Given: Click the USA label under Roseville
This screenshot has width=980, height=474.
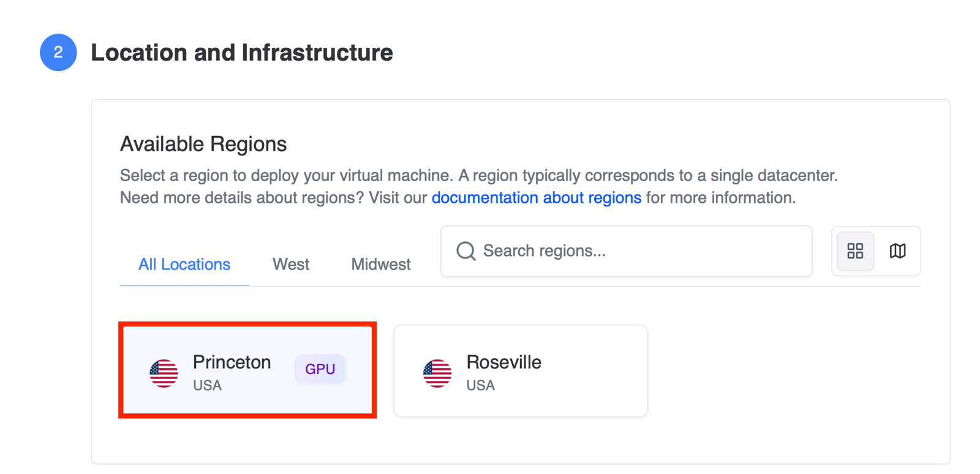Looking at the screenshot, I should 481,386.
